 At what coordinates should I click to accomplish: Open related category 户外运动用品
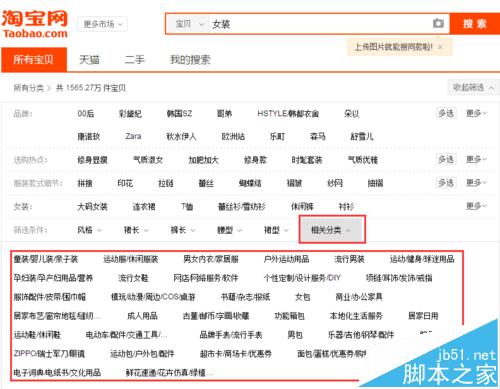(x=286, y=259)
